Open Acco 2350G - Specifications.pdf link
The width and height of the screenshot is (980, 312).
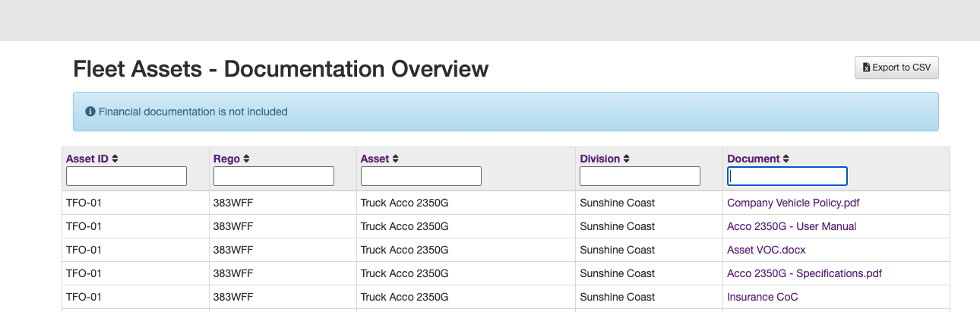805,273
